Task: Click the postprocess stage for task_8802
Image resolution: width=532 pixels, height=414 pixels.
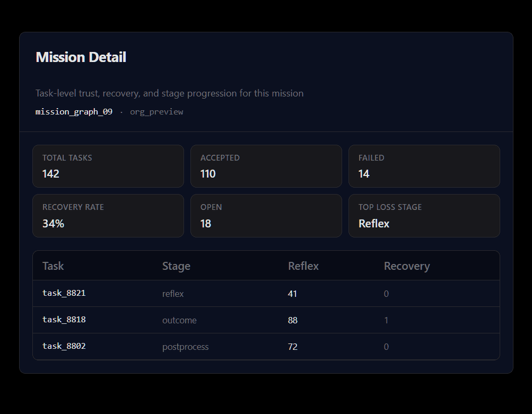Action: tap(185, 346)
